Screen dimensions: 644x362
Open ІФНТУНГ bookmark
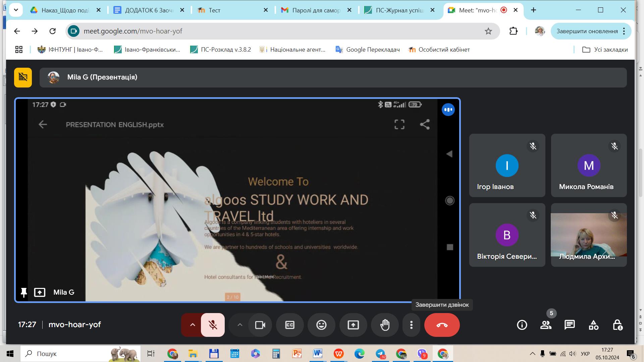[x=70, y=50]
